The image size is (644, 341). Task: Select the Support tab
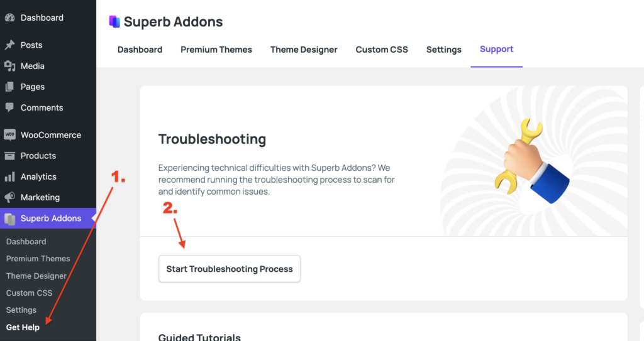pos(497,49)
